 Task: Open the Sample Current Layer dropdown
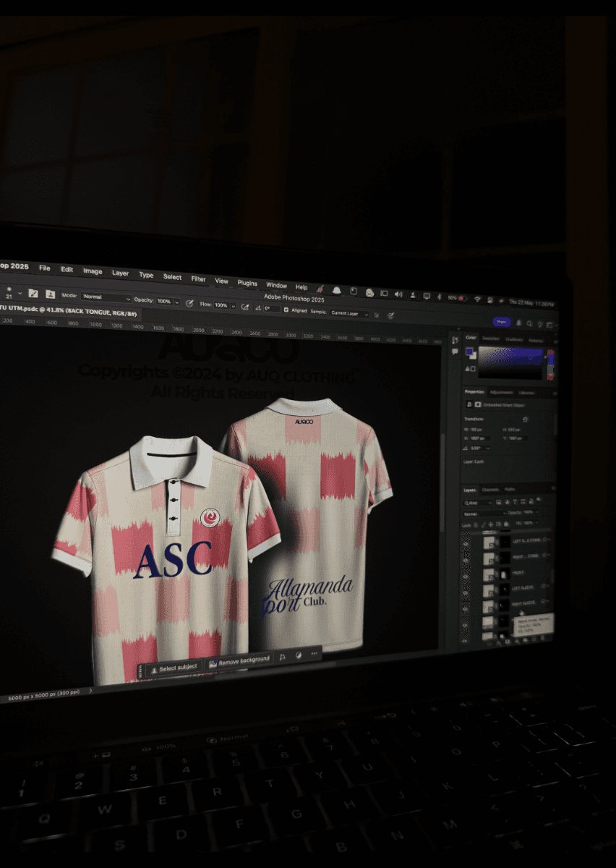349,313
